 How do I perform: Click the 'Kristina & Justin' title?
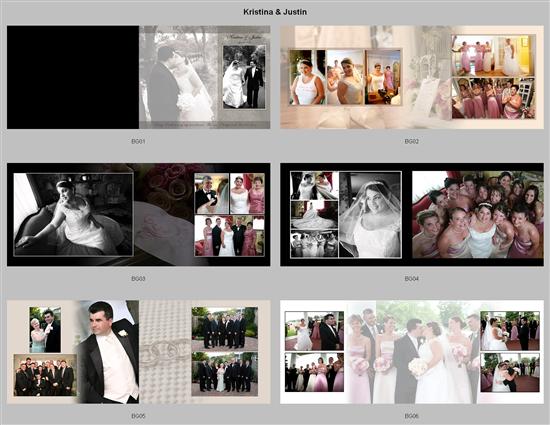[x=275, y=12]
